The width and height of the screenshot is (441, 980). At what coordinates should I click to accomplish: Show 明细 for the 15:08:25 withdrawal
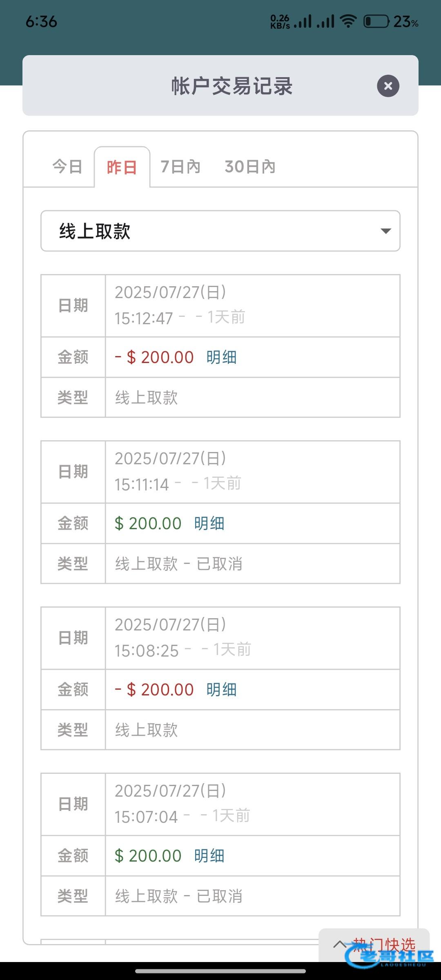tap(221, 690)
